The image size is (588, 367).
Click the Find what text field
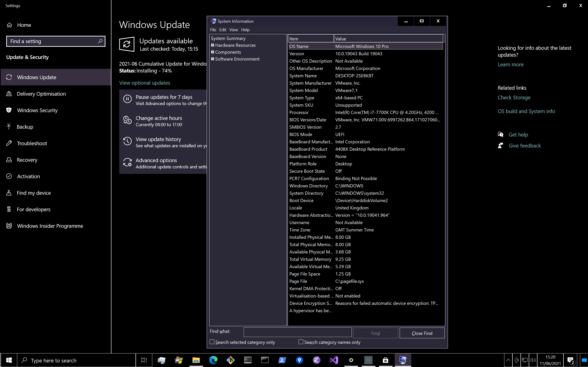click(x=297, y=332)
